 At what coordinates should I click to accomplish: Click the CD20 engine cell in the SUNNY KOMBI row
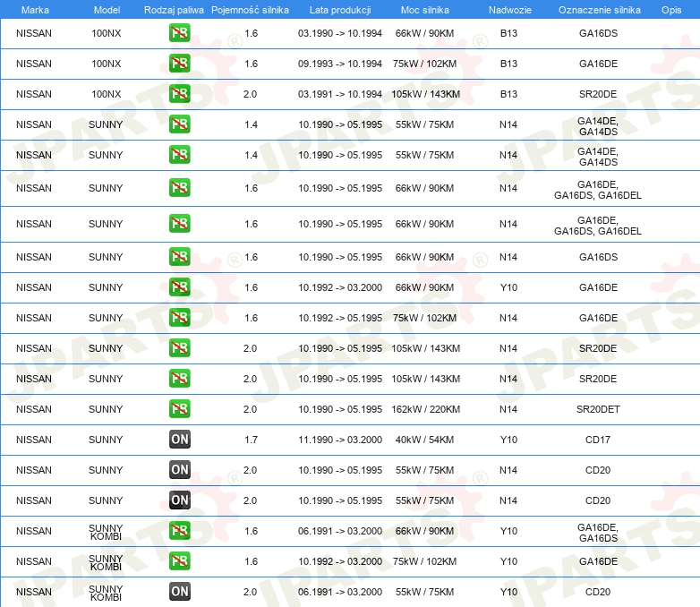(x=598, y=592)
